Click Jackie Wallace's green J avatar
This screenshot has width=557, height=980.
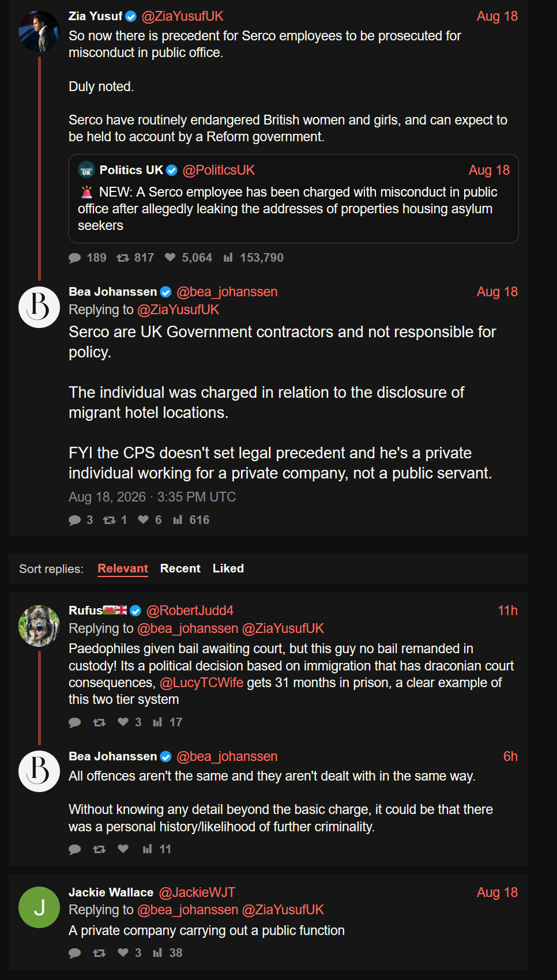click(x=39, y=907)
